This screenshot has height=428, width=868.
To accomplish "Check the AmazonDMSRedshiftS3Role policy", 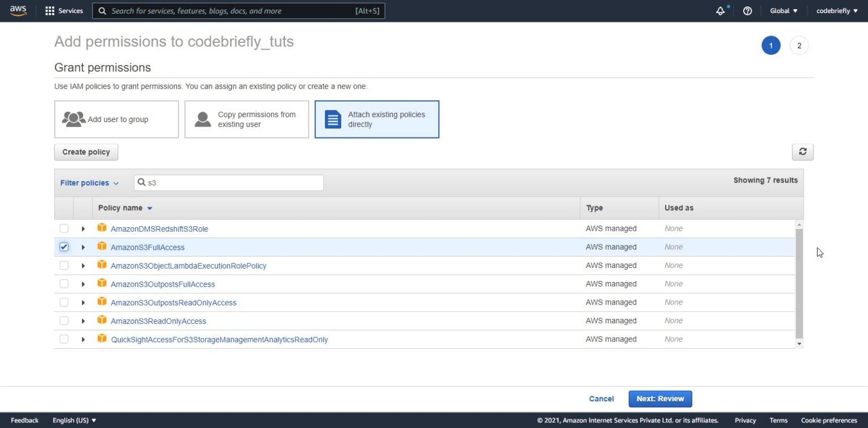I will click(x=64, y=228).
